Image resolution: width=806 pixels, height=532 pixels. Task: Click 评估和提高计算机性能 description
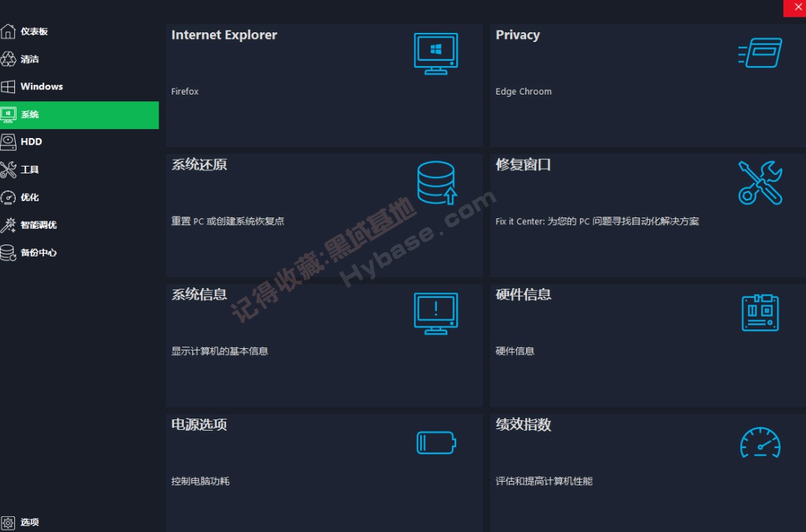(x=544, y=482)
